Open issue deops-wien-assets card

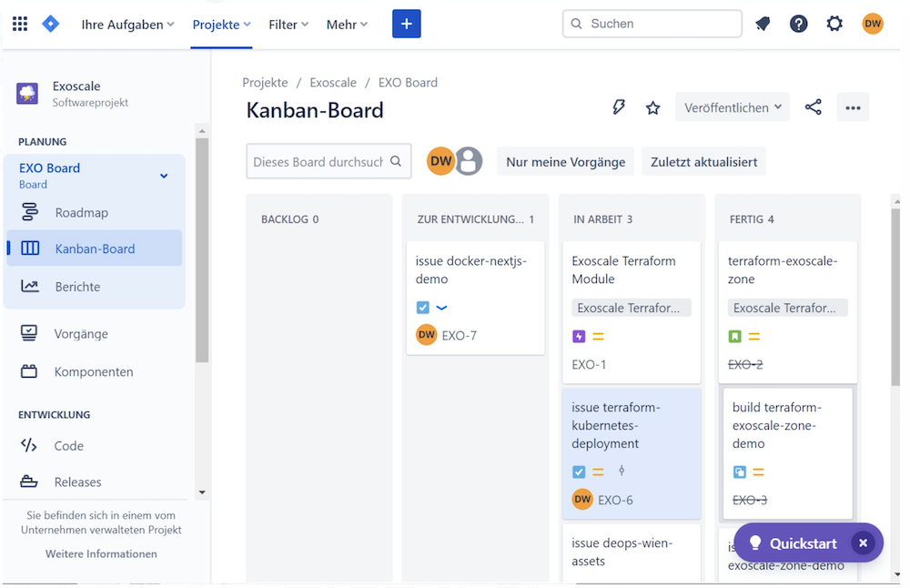(632, 553)
